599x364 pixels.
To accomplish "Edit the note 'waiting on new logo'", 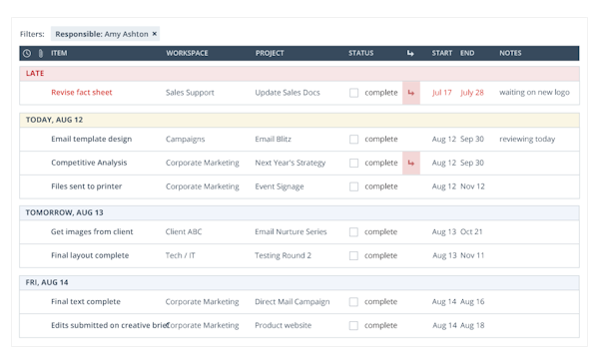I will 534,93.
